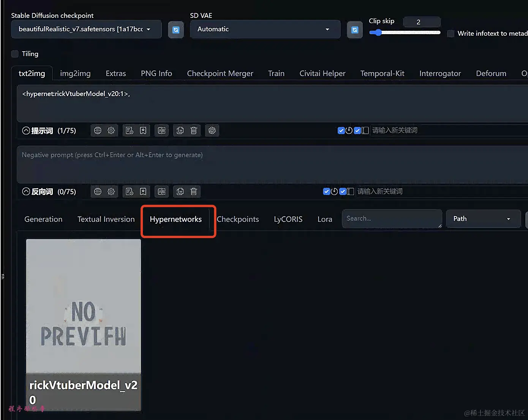Click the translate icon in 提示词 toolbar
This screenshot has height=420, width=528.
[162, 131]
